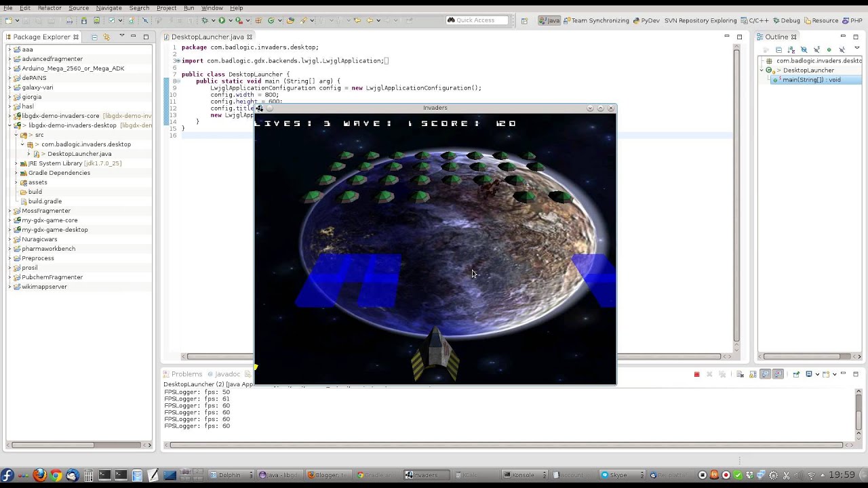Click the Open Perspective icon
The image size is (868, 488).
pos(524,20)
